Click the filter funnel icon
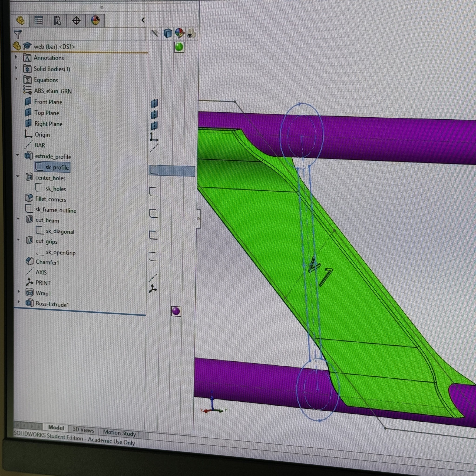The width and height of the screenshot is (476, 476). coord(18,34)
